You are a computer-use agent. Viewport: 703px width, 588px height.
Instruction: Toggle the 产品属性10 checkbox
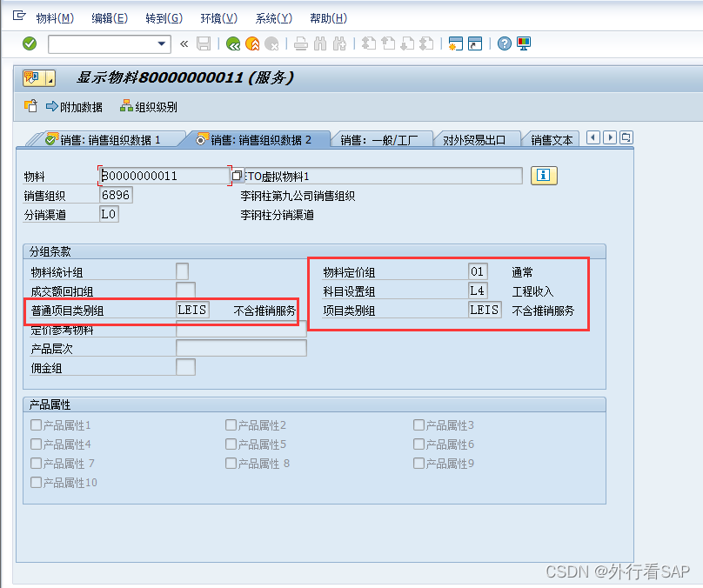[x=38, y=482]
